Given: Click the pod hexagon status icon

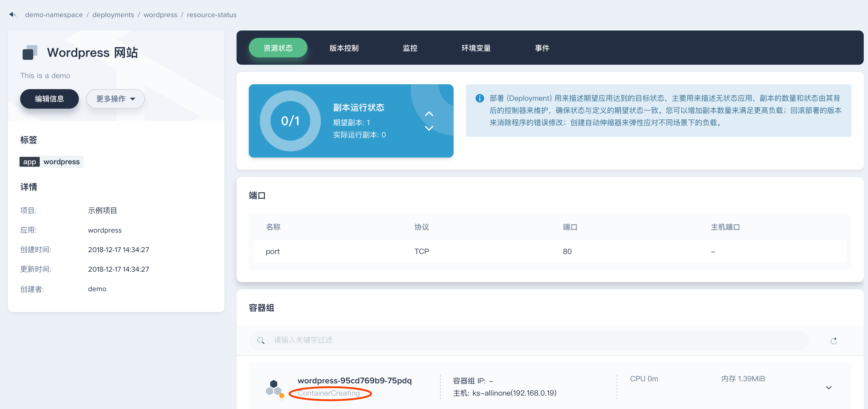Looking at the screenshot, I should tap(274, 388).
